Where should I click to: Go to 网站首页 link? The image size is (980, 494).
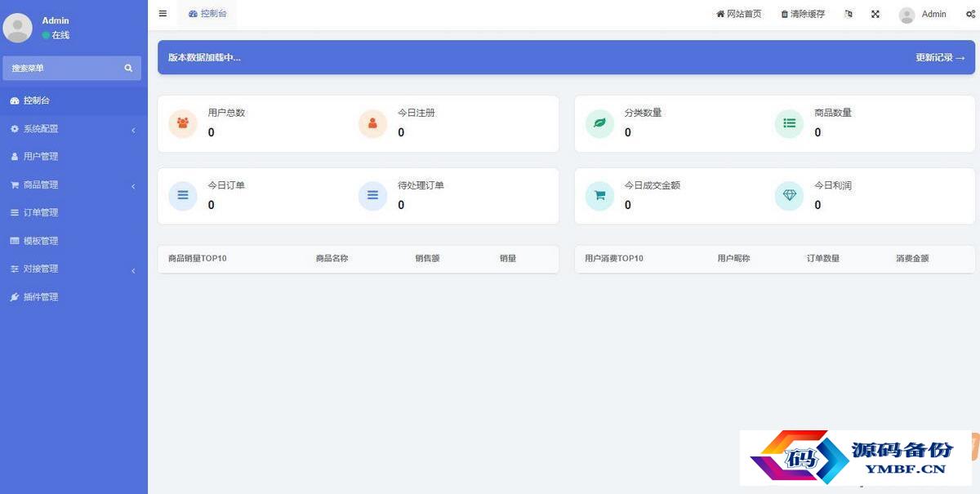click(739, 14)
